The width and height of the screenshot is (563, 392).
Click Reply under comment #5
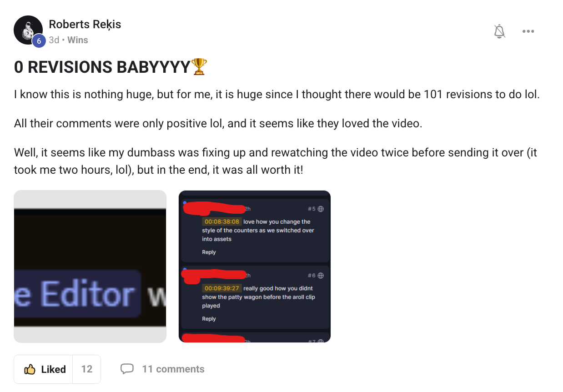click(209, 252)
